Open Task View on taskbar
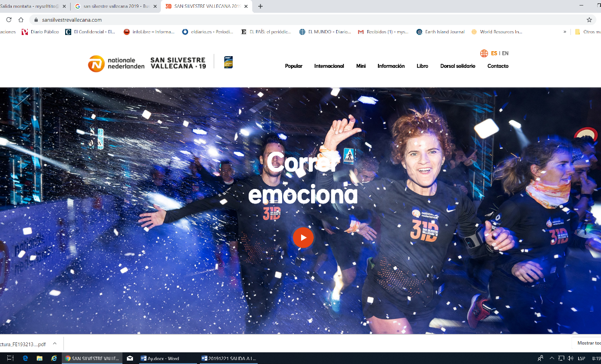The height and width of the screenshot is (364, 601). (11, 358)
